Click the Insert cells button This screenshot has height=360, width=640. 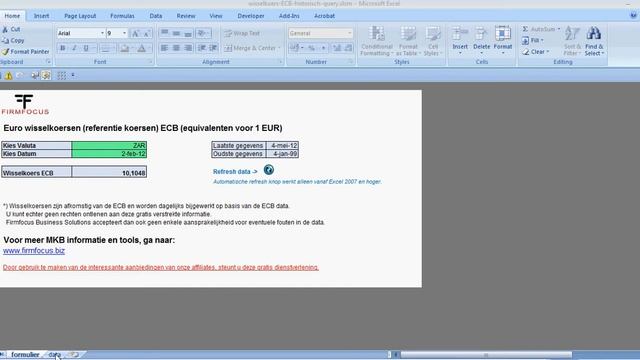pyautogui.click(x=460, y=41)
